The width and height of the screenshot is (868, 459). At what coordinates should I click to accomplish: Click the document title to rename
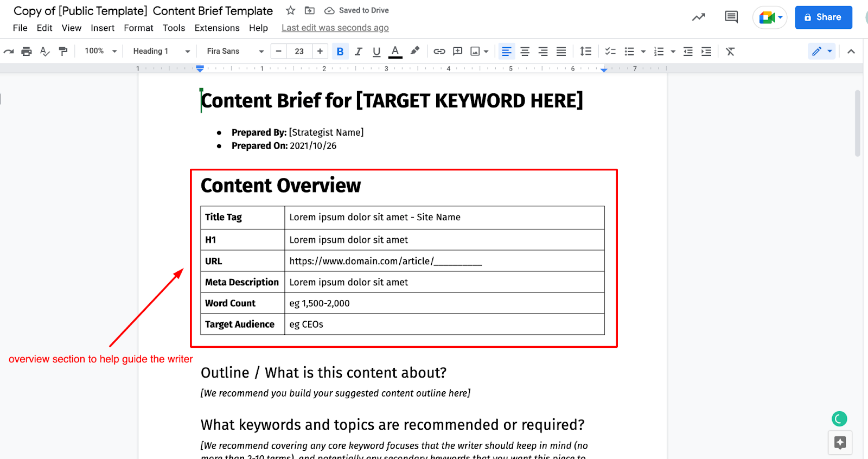(143, 11)
